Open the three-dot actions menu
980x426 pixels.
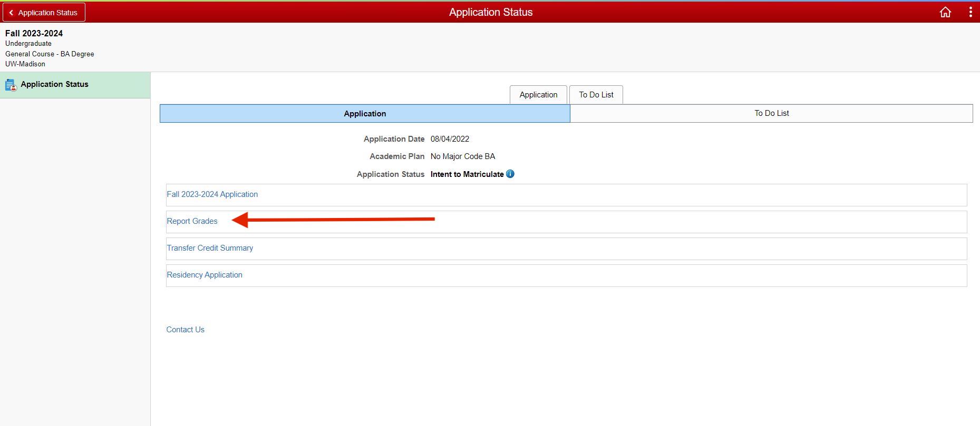point(971,12)
